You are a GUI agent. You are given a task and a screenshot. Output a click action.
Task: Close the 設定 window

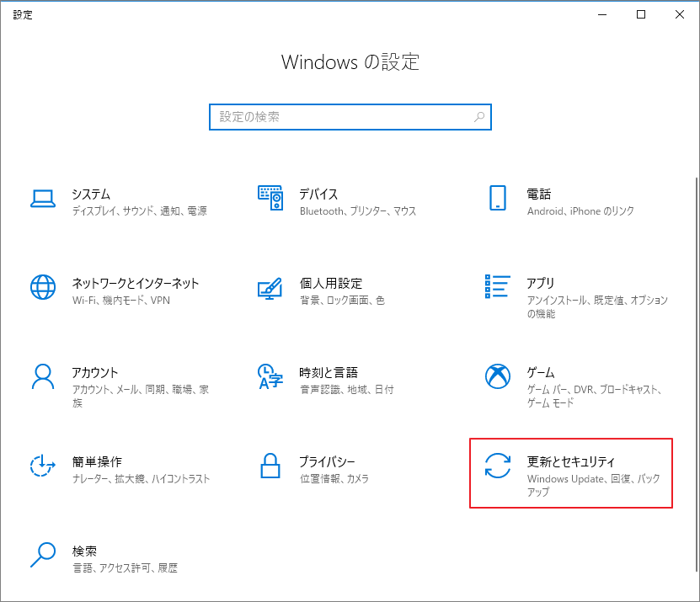(x=680, y=14)
